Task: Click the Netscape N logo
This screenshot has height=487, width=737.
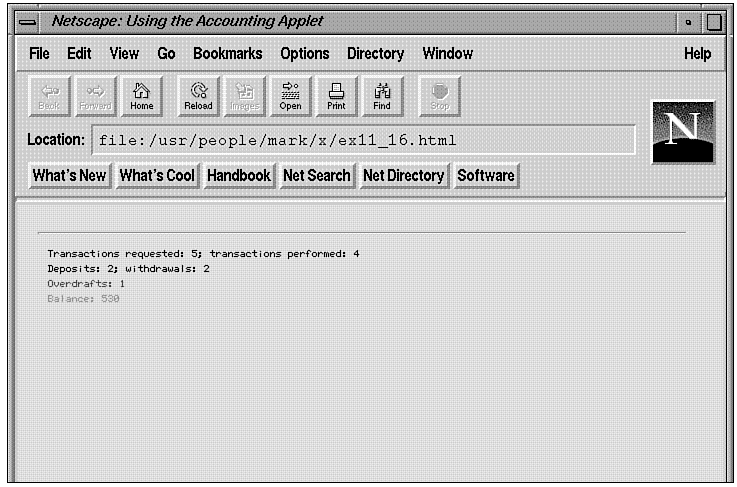Action: [x=683, y=132]
